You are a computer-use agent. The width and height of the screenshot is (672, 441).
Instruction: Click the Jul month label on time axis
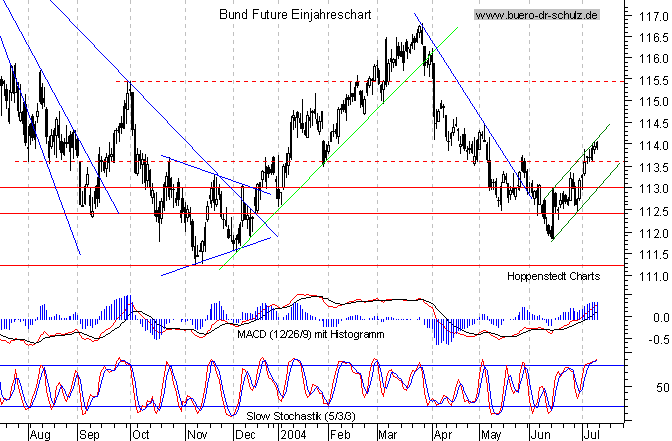pyautogui.click(x=591, y=435)
